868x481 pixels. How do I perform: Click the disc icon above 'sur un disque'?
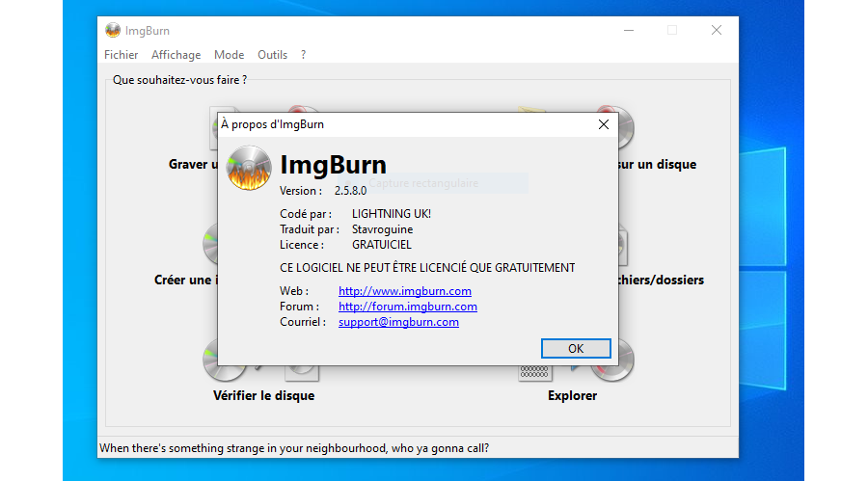626,127
